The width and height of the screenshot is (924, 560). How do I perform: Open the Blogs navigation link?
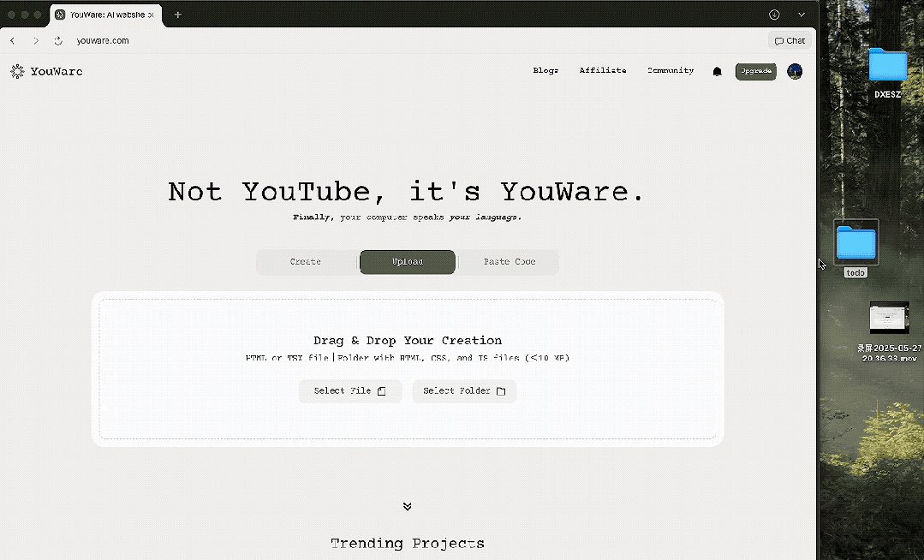point(545,71)
